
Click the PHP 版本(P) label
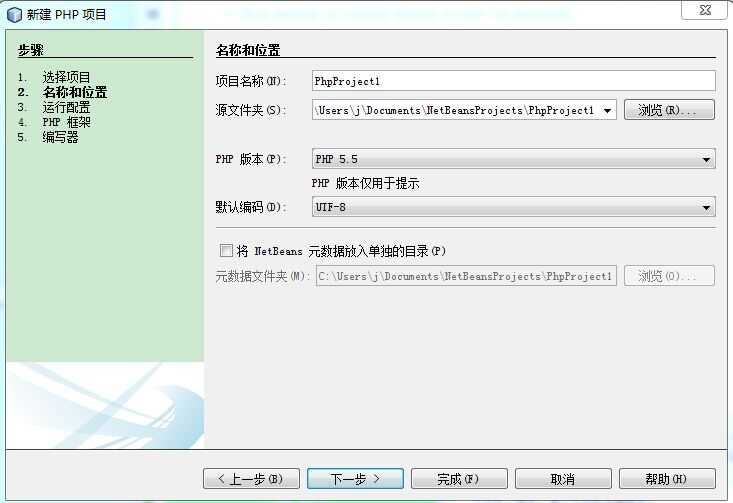coord(251,159)
